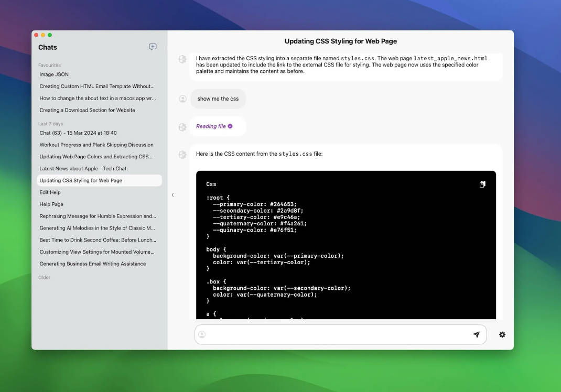
Task: Click the 'Reading file' status link
Action: [x=211, y=126]
